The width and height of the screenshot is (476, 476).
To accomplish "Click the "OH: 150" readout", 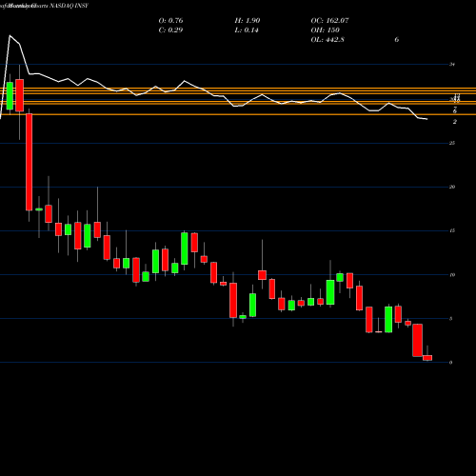I will [x=326, y=30].
